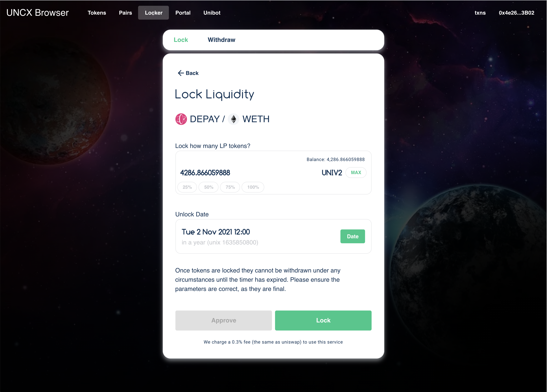Open wallet address 0x4e26...3B02

[516, 13]
